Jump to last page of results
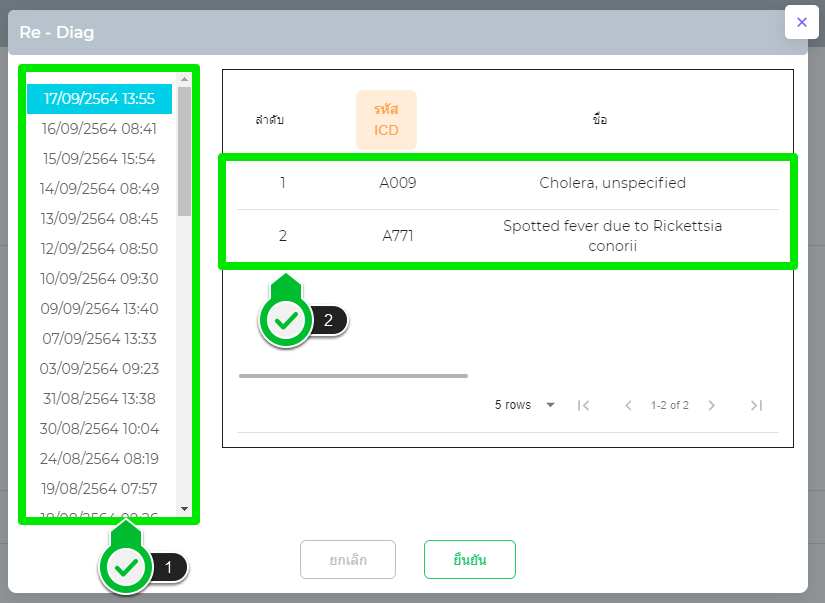 tap(756, 405)
